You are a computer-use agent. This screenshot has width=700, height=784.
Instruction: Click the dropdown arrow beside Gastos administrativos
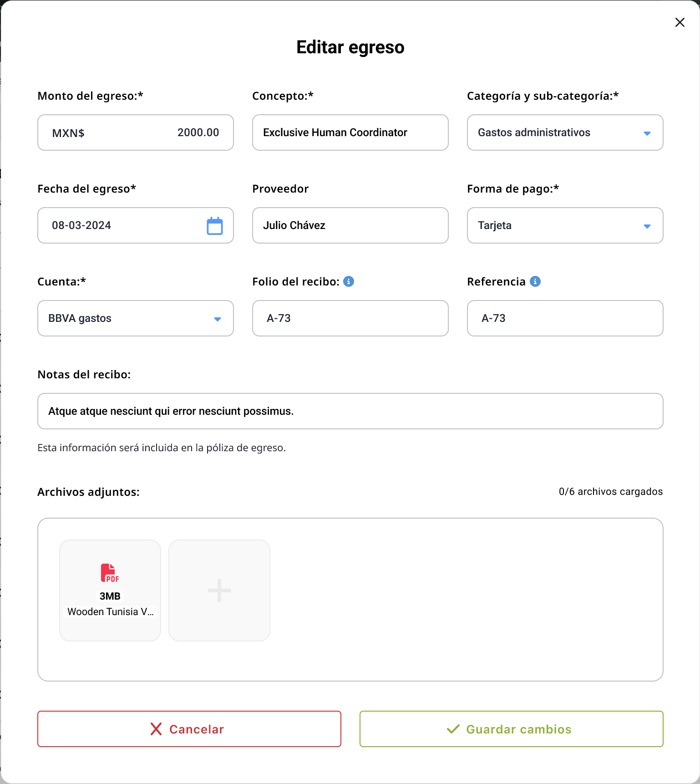click(x=647, y=133)
